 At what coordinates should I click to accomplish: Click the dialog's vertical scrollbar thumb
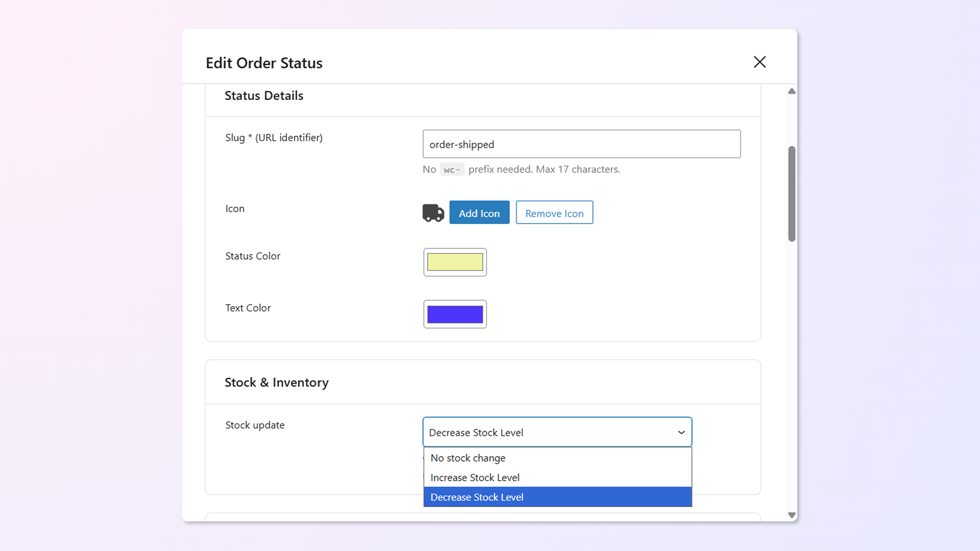(x=792, y=194)
